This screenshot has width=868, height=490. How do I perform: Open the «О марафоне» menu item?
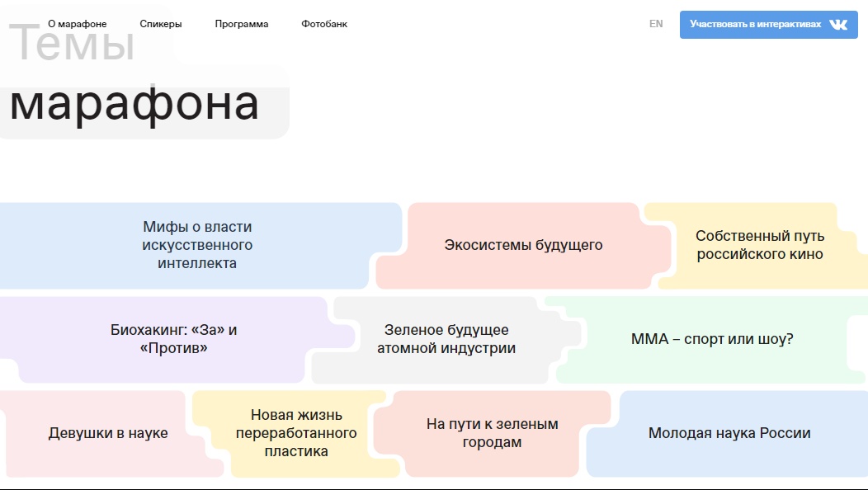(x=78, y=24)
